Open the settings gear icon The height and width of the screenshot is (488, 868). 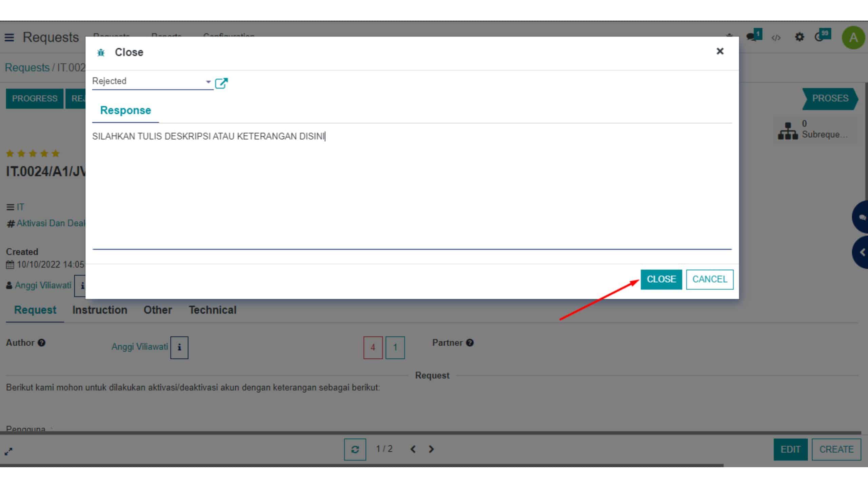pos(799,37)
